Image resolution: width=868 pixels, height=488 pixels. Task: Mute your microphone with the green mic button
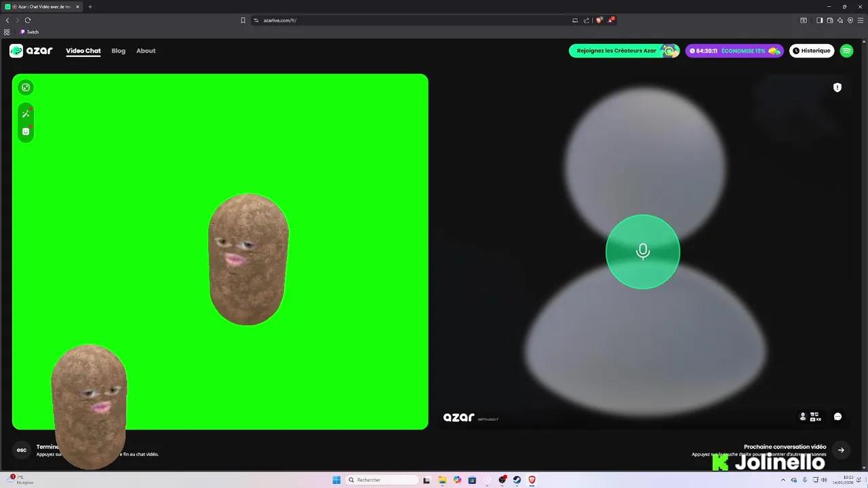click(643, 251)
